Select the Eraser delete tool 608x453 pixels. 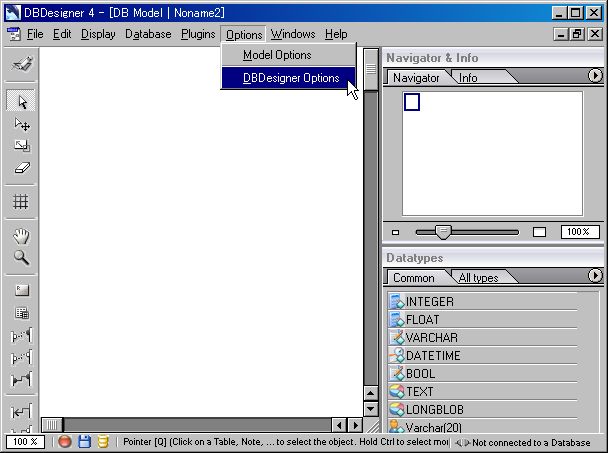(21, 168)
